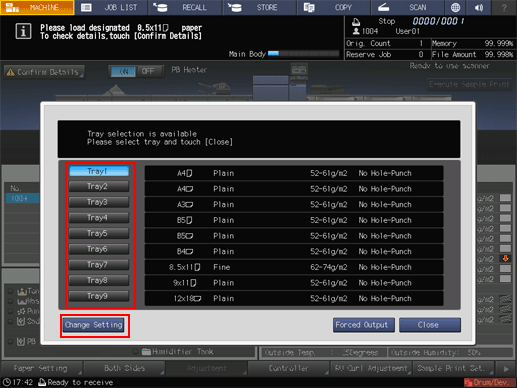
Task: Open Adjustment option at bottom bar
Action: pyautogui.click(x=206, y=368)
